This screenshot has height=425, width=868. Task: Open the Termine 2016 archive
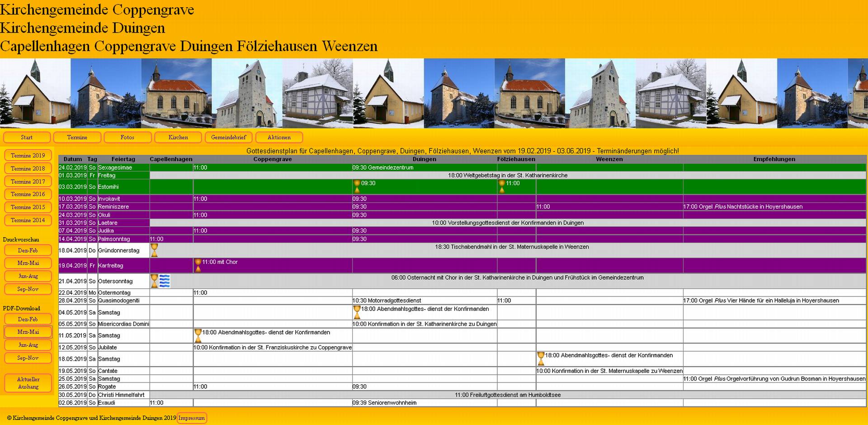[x=27, y=194]
